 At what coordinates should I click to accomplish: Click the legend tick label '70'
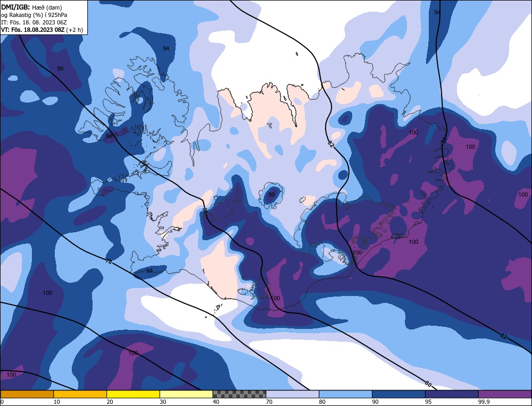point(269,402)
